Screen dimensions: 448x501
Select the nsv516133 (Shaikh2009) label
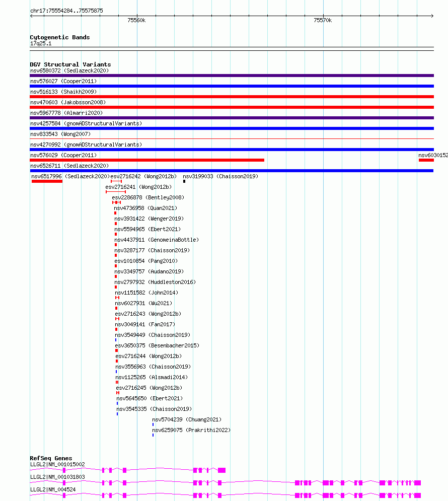point(63,92)
